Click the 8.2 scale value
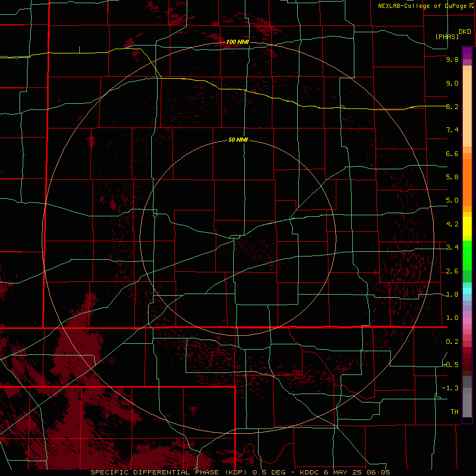Screen dimensions: 476x476 [x=452, y=106]
